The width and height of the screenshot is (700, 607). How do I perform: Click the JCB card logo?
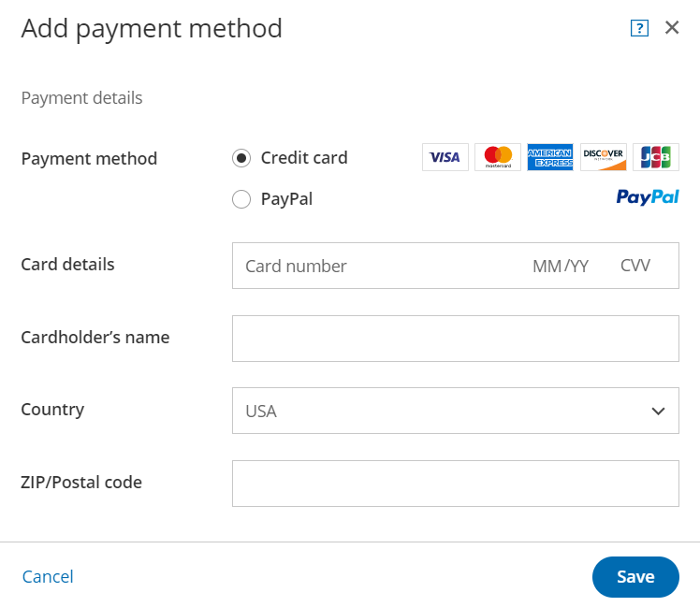coord(656,157)
